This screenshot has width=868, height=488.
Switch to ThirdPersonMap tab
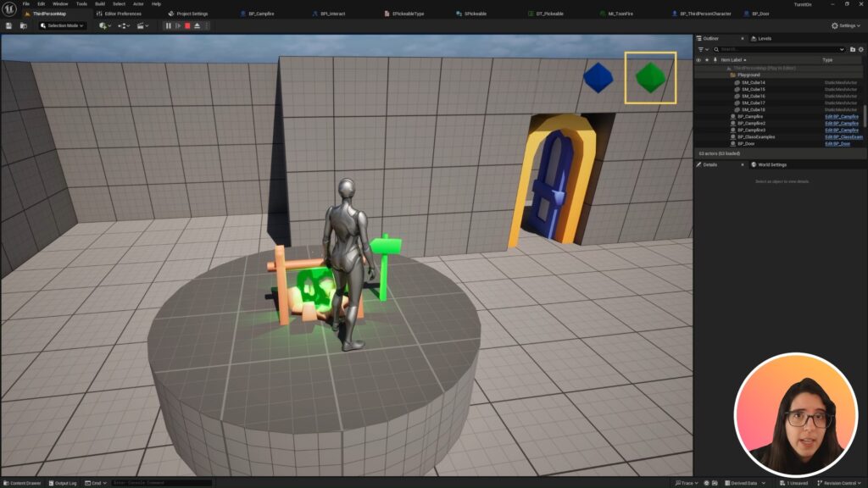(x=48, y=14)
